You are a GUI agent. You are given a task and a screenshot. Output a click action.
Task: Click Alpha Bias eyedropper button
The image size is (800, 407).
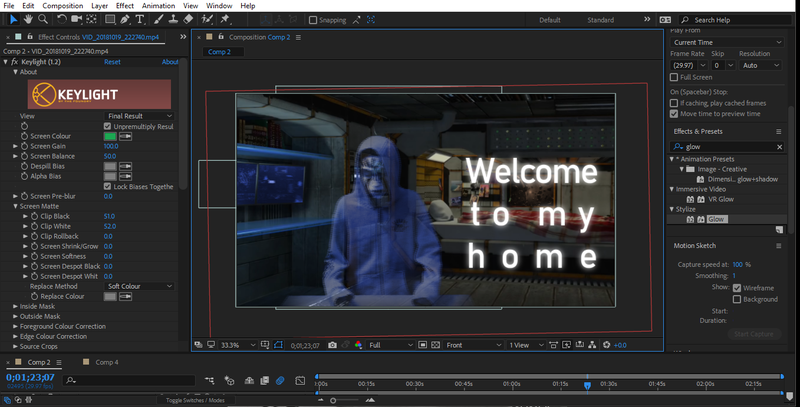coord(126,176)
